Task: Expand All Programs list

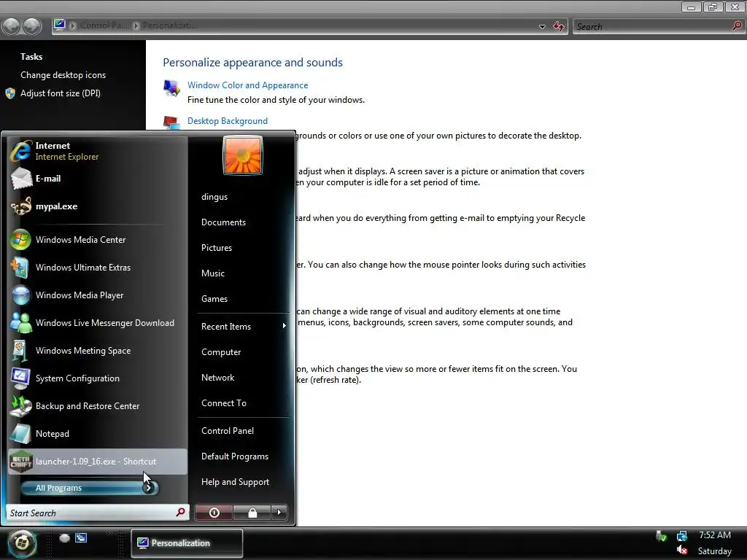Action: (90, 488)
